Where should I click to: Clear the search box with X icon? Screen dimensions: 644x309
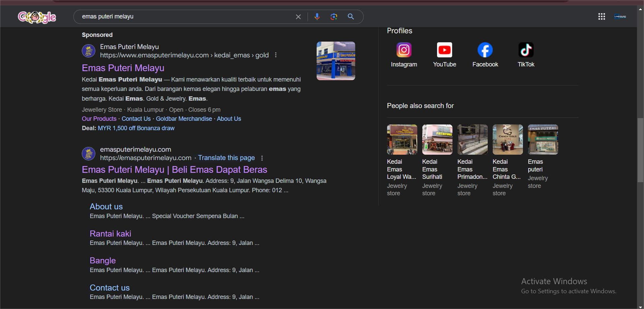(298, 17)
